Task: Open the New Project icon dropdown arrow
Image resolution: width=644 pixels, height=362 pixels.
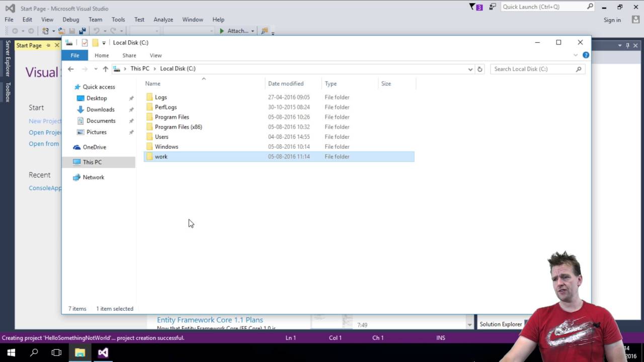Action: coord(53,31)
